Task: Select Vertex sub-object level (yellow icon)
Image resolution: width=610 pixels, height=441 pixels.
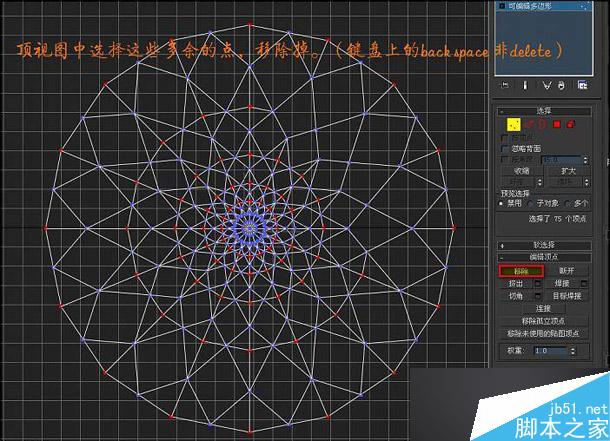Action: (514, 124)
